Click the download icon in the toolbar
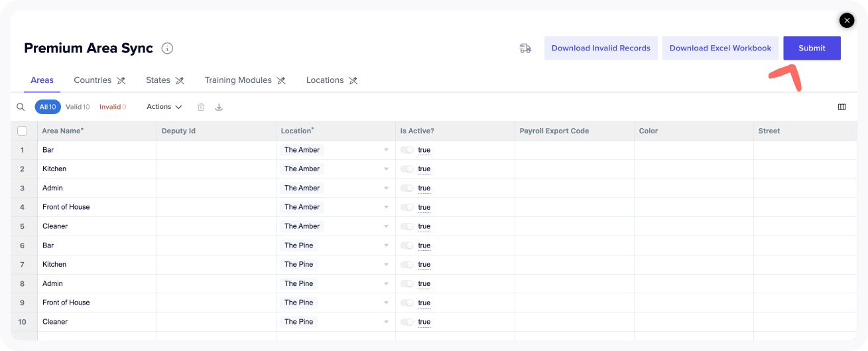The height and width of the screenshot is (351, 868). [x=219, y=107]
